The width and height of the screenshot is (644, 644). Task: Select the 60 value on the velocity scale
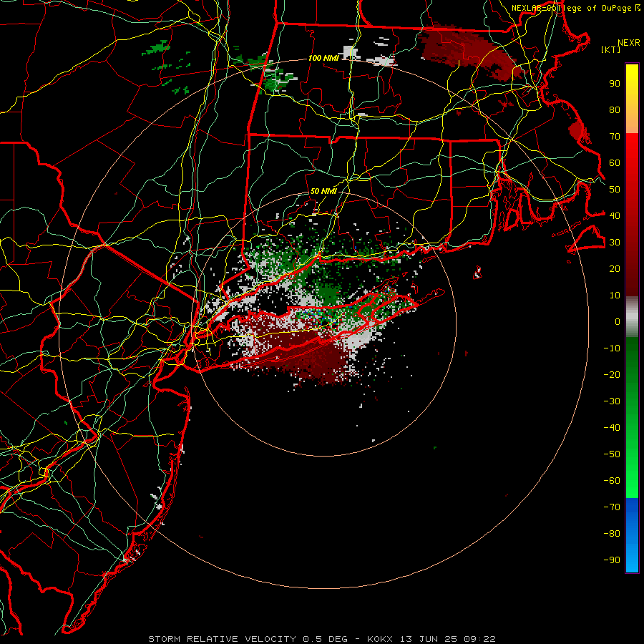[615, 163]
